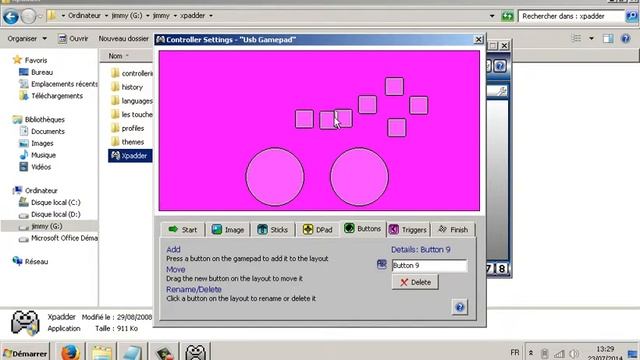Open help in the Buttons panel
Image resolution: width=640 pixels, height=360 pixels.
point(460,307)
